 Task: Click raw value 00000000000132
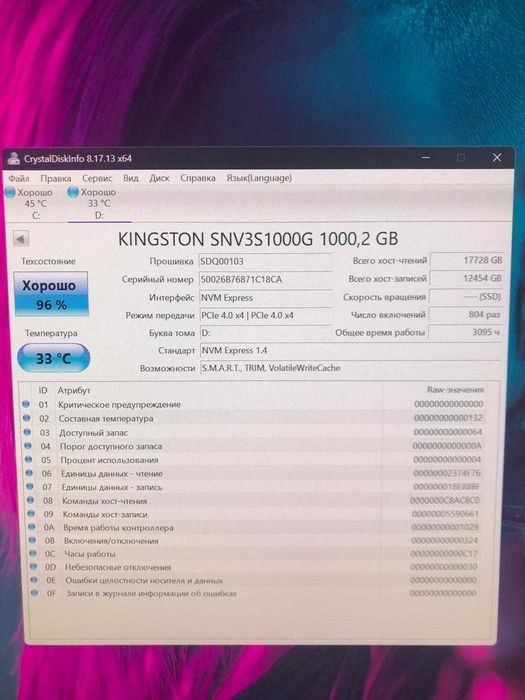tap(448, 418)
